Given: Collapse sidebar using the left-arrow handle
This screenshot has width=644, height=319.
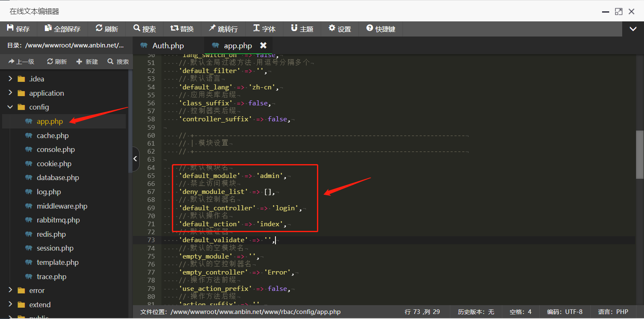Looking at the screenshot, I should tap(135, 159).
